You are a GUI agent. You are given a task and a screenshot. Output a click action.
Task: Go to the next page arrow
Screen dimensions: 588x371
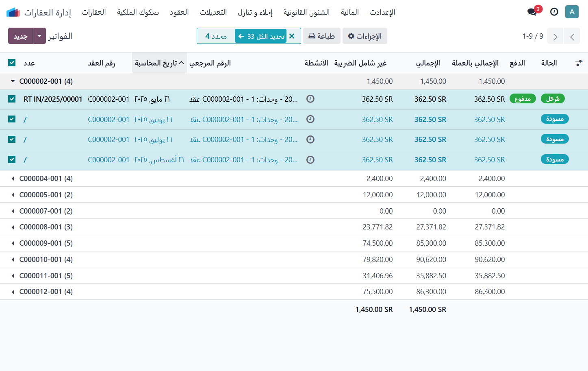[x=555, y=36]
